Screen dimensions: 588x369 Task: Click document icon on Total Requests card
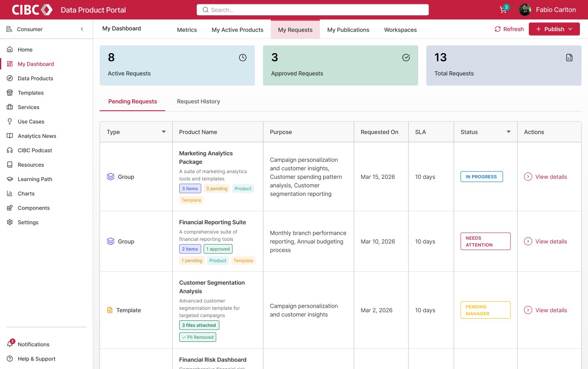[x=569, y=58]
